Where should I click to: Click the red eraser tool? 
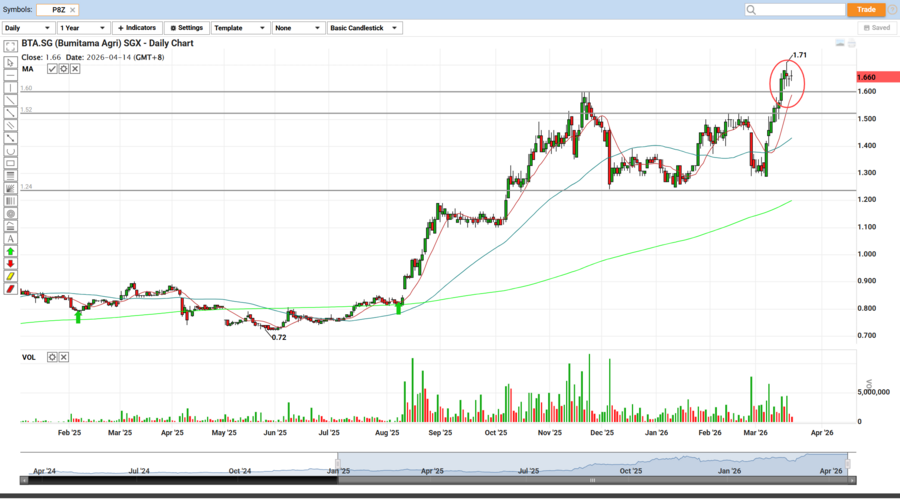[x=10, y=289]
